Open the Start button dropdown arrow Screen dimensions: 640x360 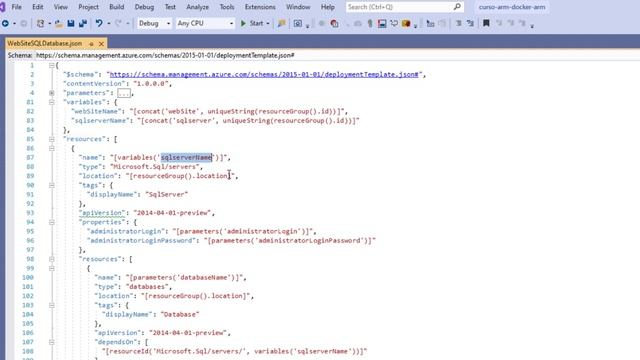point(268,24)
